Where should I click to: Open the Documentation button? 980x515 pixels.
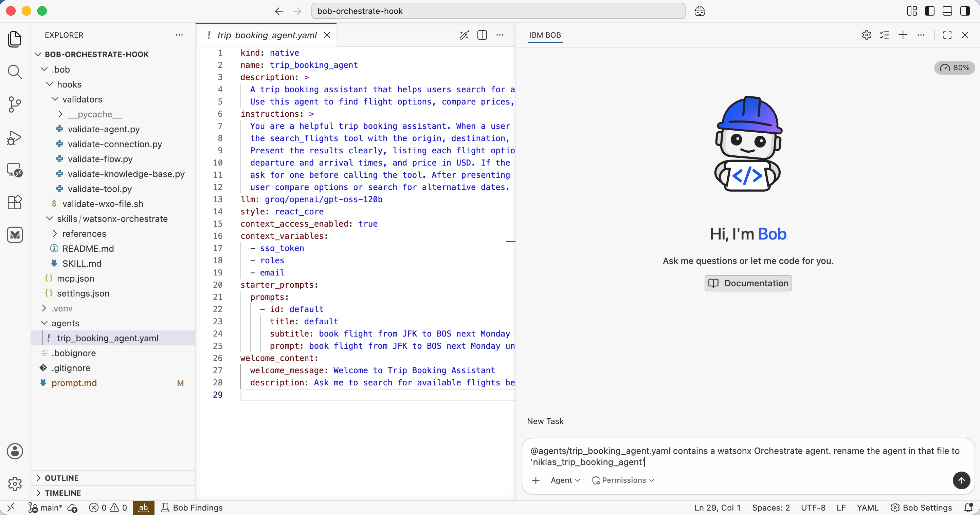(x=748, y=283)
